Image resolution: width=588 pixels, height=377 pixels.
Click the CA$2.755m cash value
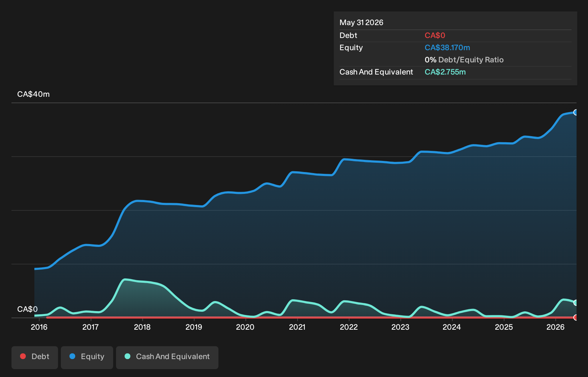click(445, 72)
